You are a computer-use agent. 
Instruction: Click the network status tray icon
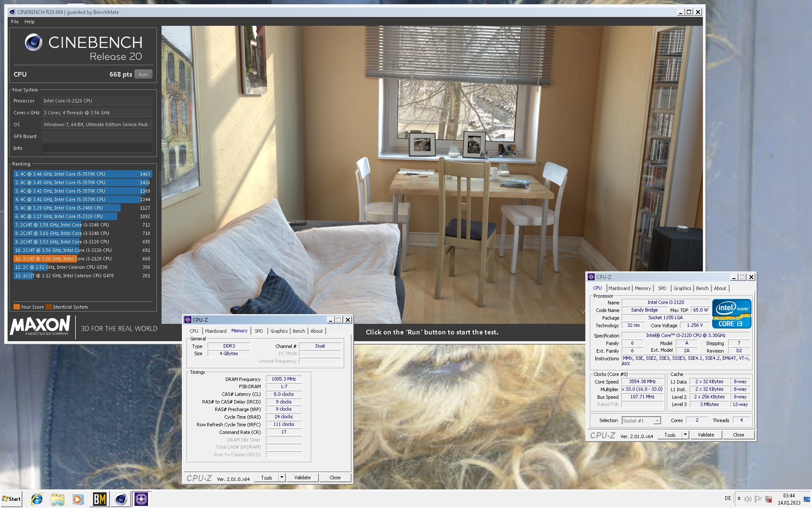(x=768, y=499)
